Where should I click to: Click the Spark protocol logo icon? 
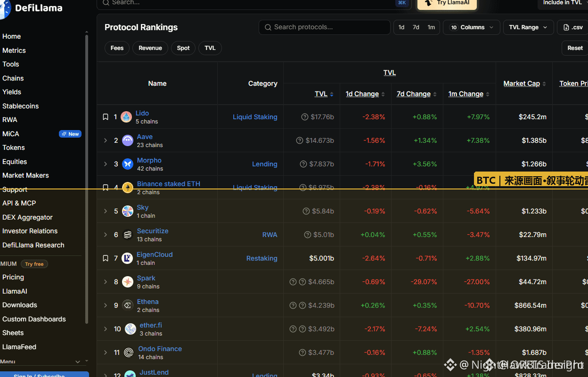point(128,282)
